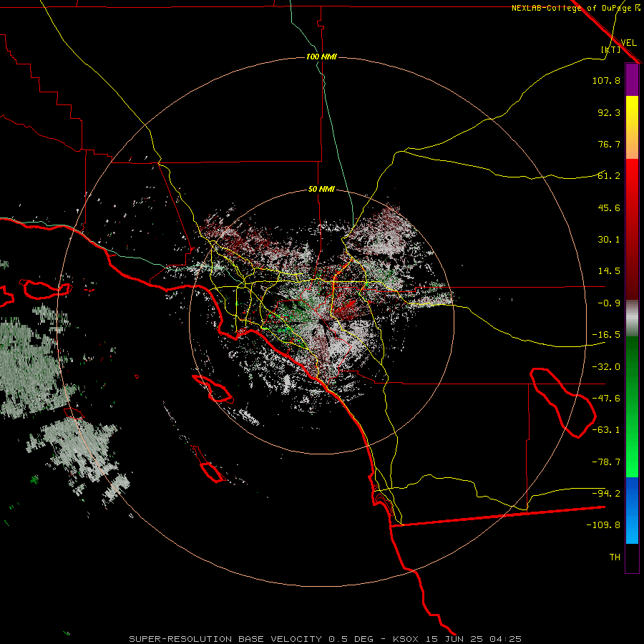The width and height of the screenshot is (644, 644).
Task: Click the -16.5 velocity scale value
Action: pyautogui.click(x=606, y=335)
